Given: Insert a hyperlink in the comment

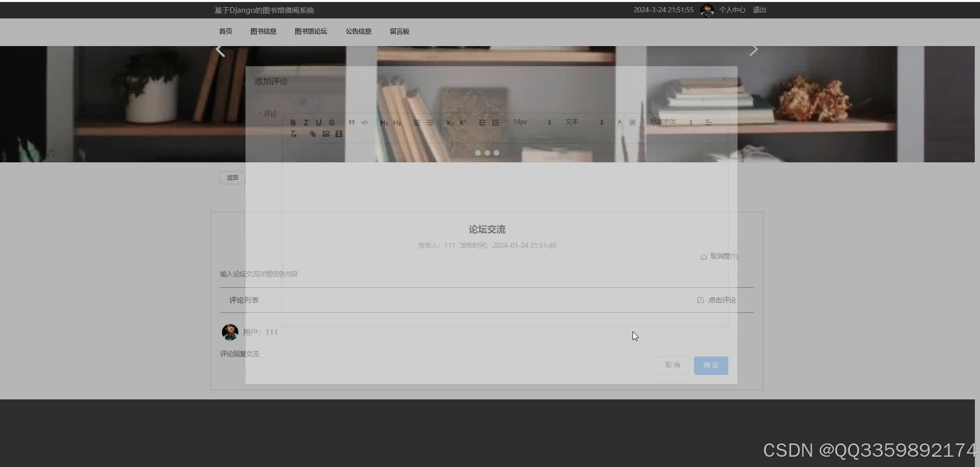Looking at the screenshot, I should click(x=313, y=134).
